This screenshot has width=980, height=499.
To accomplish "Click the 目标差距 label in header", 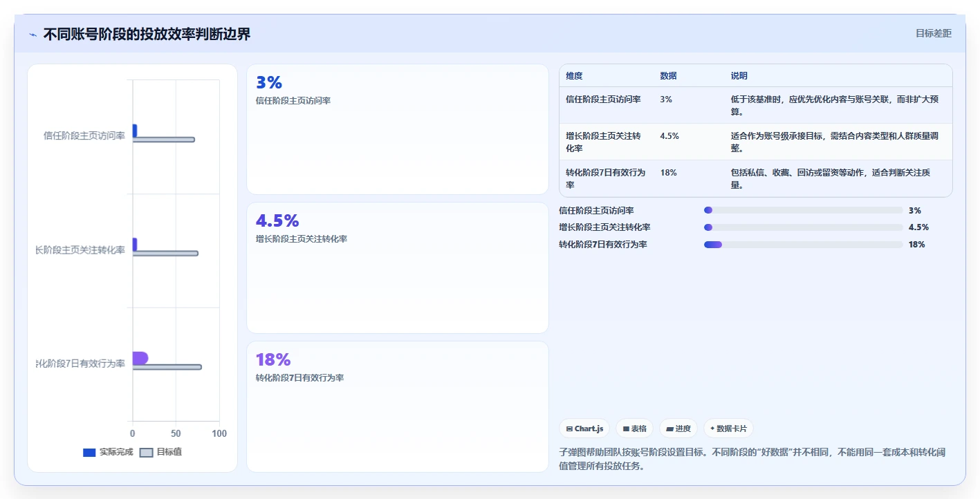I will pyautogui.click(x=933, y=33).
